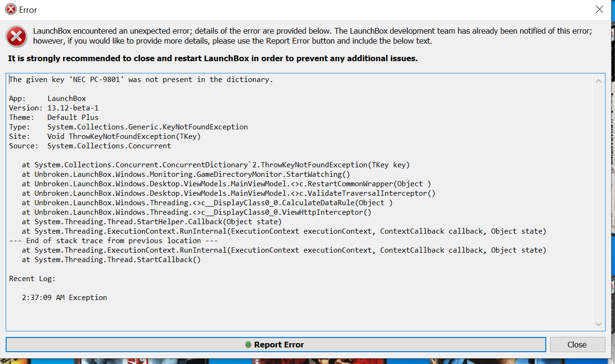This screenshot has height=364, width=615.
Task: Click the ViewHttpInterceptor stack trace line
Action: (197, 212)
